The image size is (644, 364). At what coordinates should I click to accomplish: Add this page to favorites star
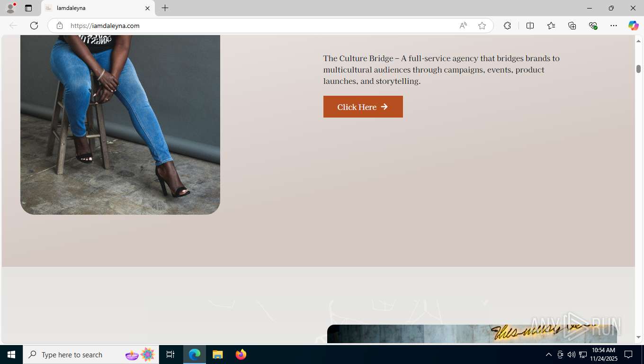tap(482, 26)
